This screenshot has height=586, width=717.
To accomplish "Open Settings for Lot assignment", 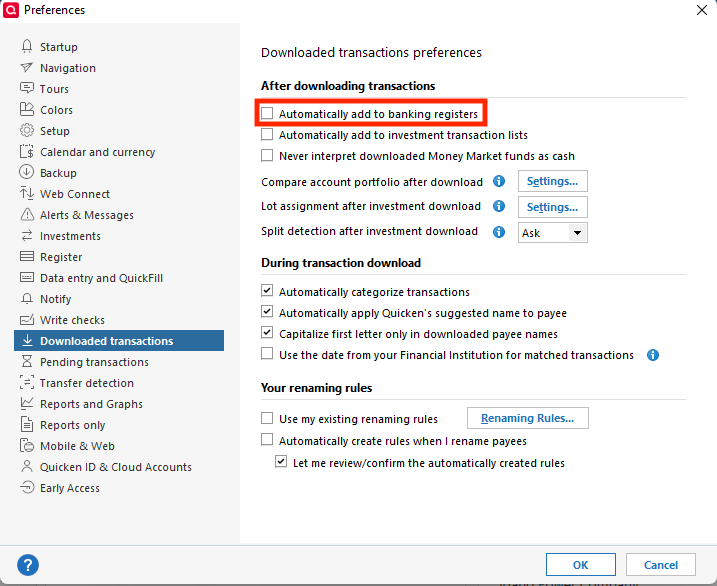I will point(552,207).
